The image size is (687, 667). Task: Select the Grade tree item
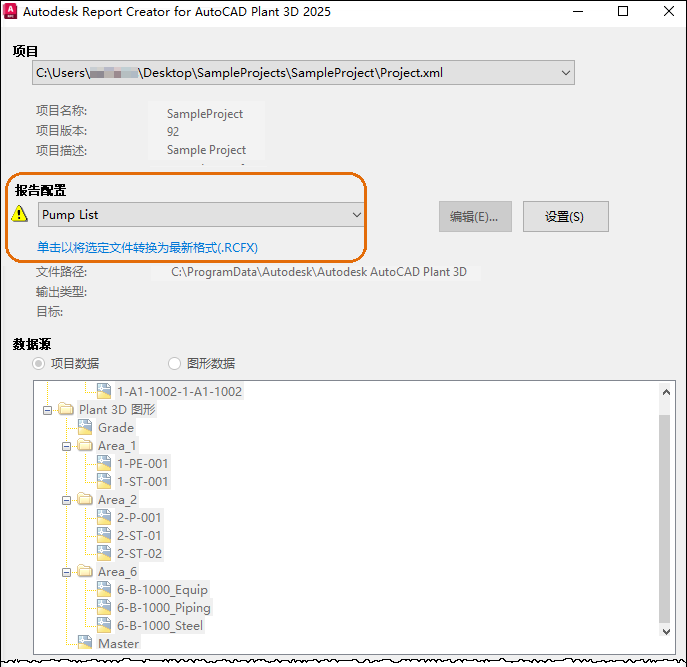(x=116, y=427)
